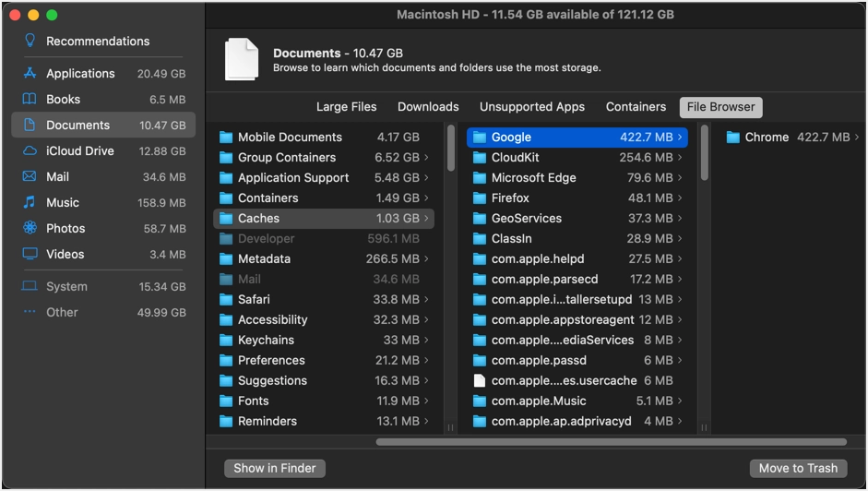Expand the Metadata chevron
This screenshot has height=491, width=868.
click(426, 258)
